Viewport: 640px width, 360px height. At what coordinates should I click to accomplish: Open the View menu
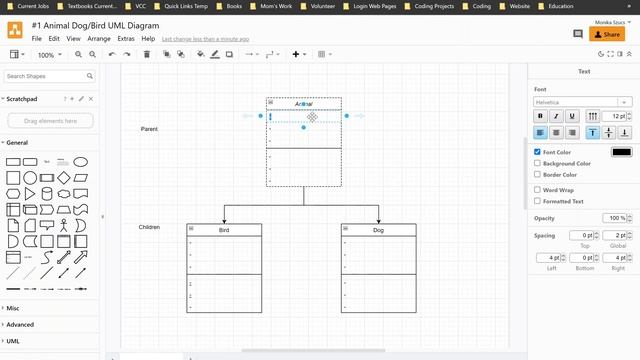tap(73, 38)
